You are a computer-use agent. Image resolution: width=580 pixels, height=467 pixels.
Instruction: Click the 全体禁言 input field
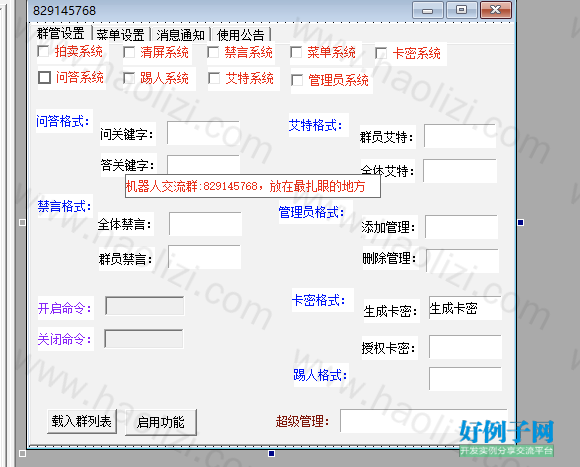tap(205, 224)
